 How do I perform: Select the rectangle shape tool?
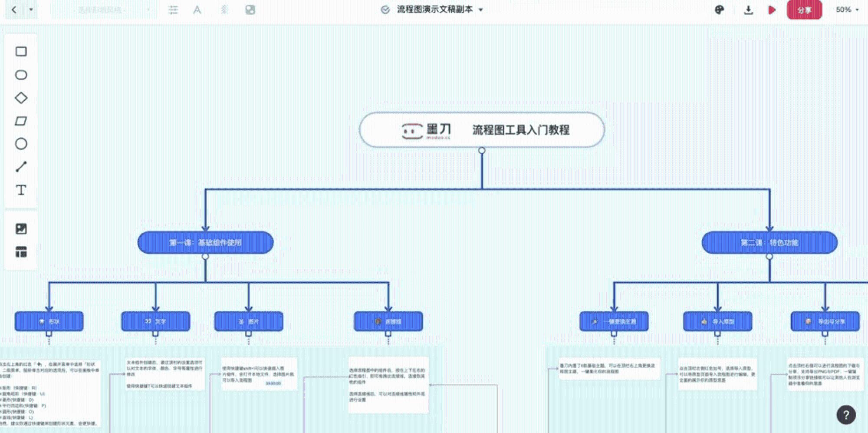tap(21, 52)
